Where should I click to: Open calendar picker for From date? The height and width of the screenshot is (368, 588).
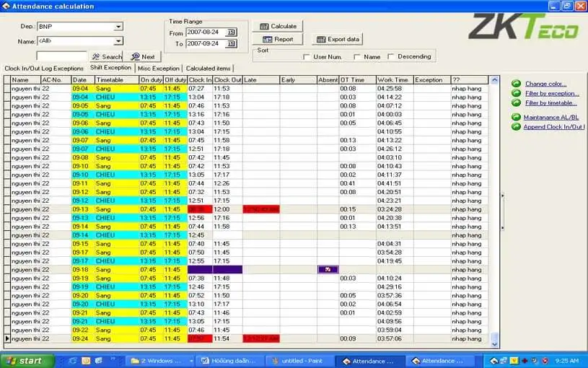tap(231, 32)
